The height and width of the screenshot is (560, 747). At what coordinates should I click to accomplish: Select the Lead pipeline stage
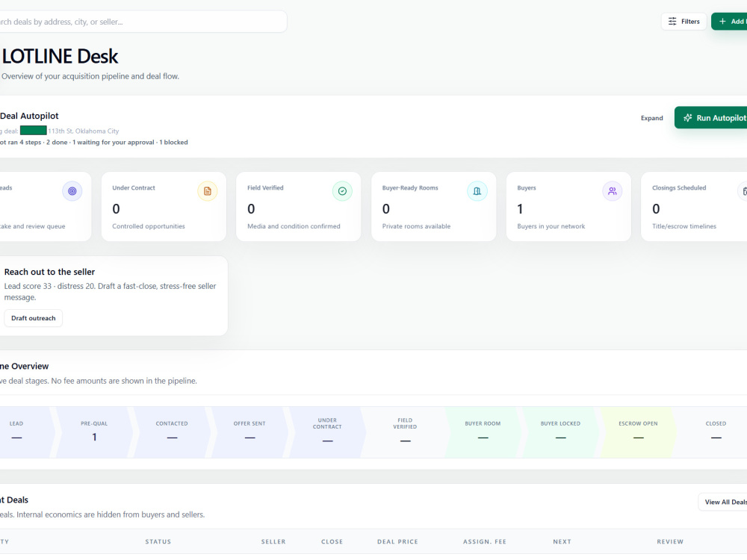(x=25, y=432)
